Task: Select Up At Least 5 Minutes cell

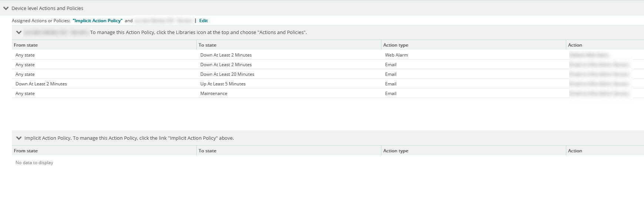Action: 223,84
